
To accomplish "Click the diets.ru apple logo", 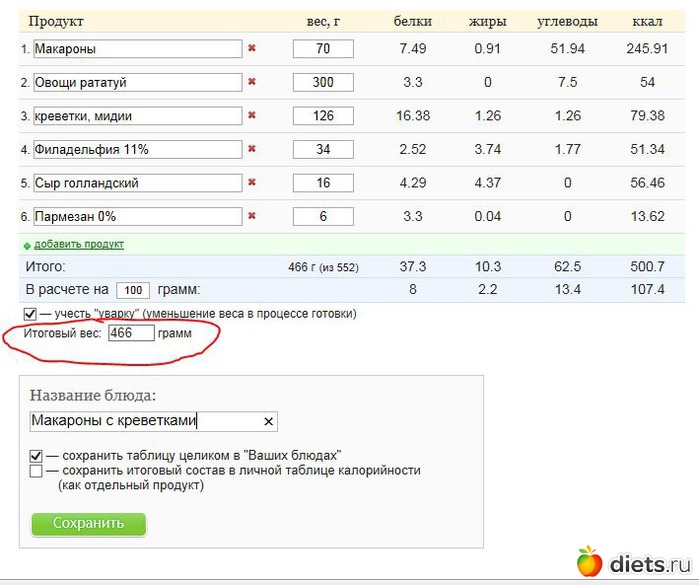I will (x=589, y=561).
